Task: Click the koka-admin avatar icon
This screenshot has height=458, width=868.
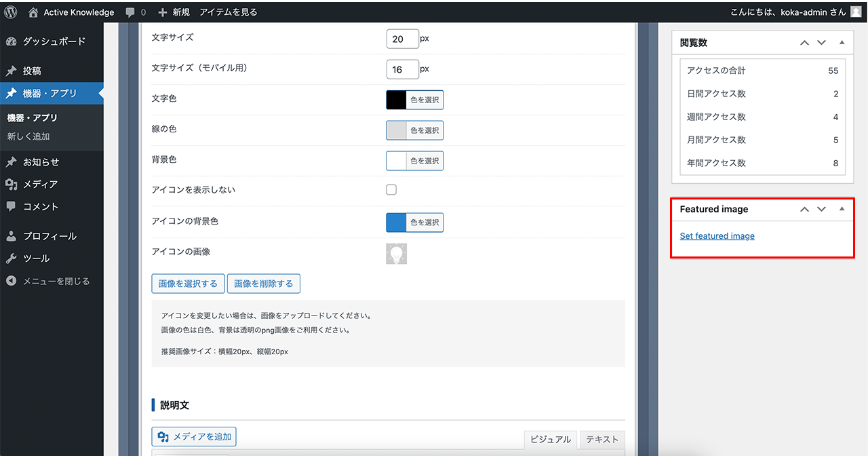Action: point(856,12)
